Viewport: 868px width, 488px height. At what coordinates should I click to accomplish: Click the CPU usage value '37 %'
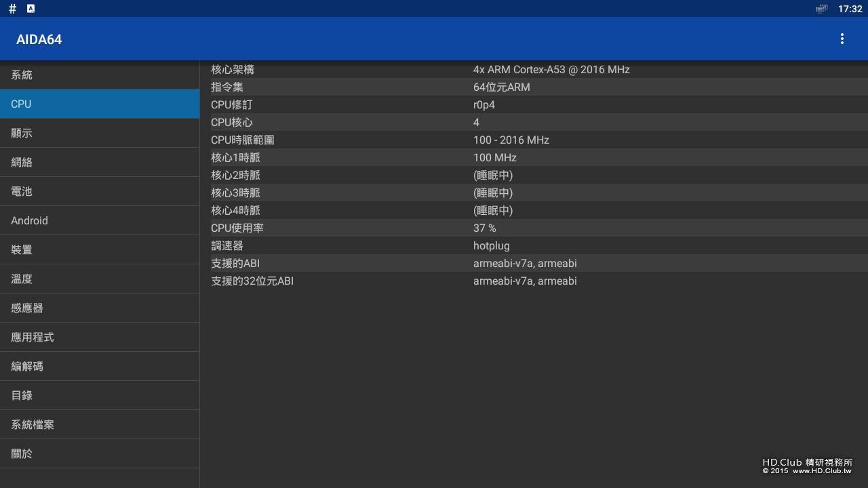pos(485,228)
